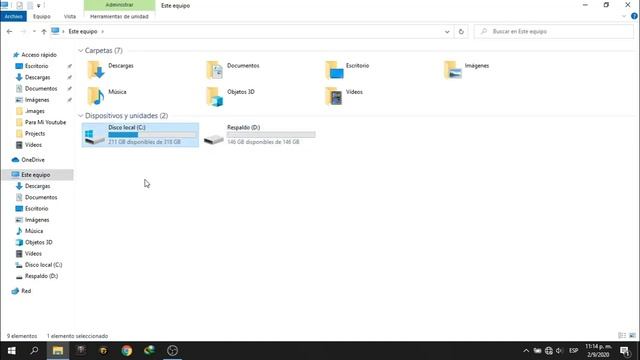
Task: Open the Descargas folder in Carpetas
Action: coord(110,69)
